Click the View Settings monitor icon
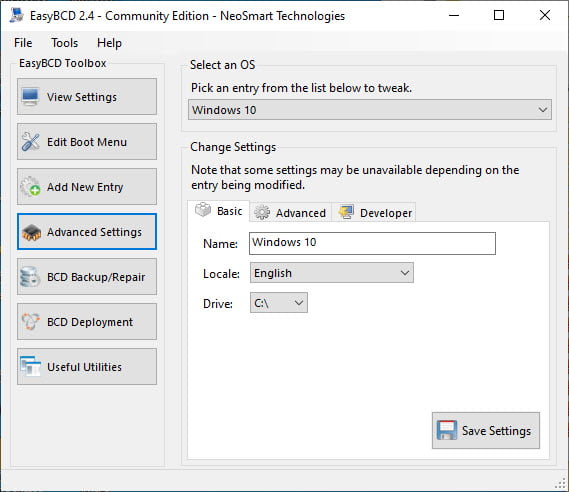The height and width of the screenshot is (492, 569). coord(30,97)
